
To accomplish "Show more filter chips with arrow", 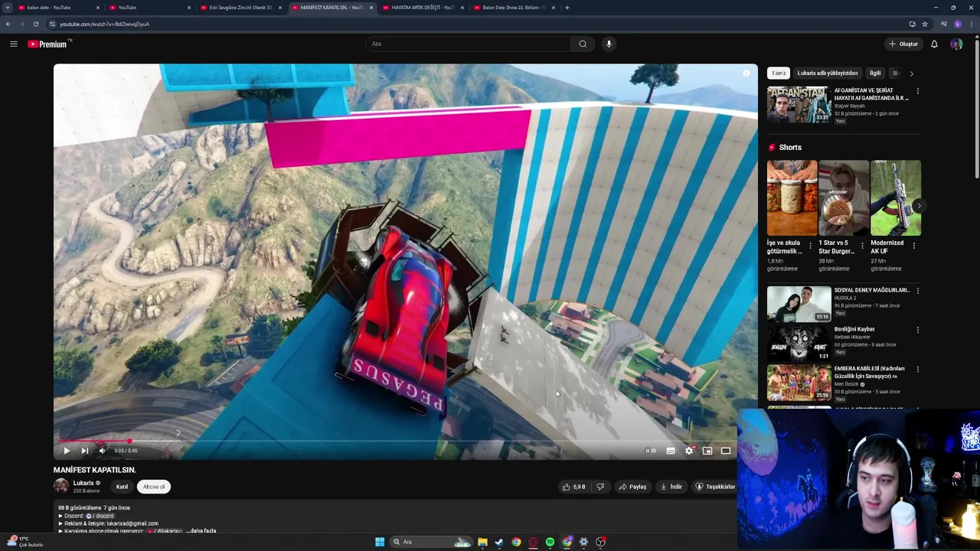I will point(911,73).
